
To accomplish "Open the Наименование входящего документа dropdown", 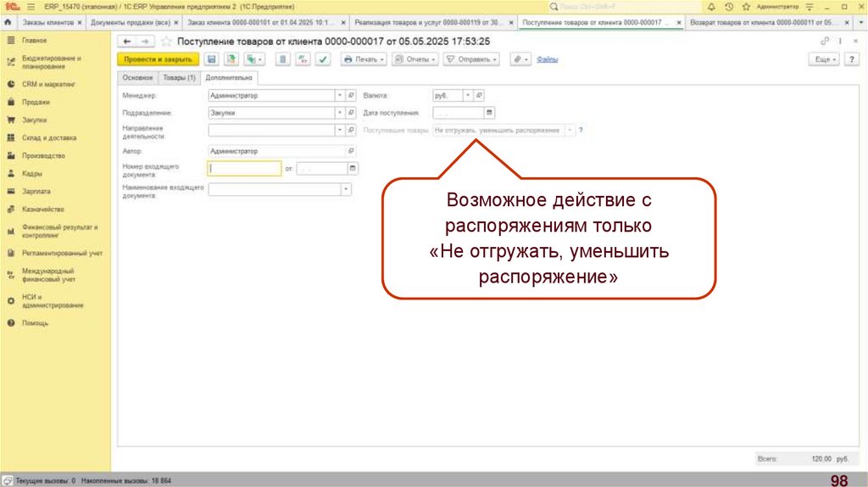I will click(346, 190).
